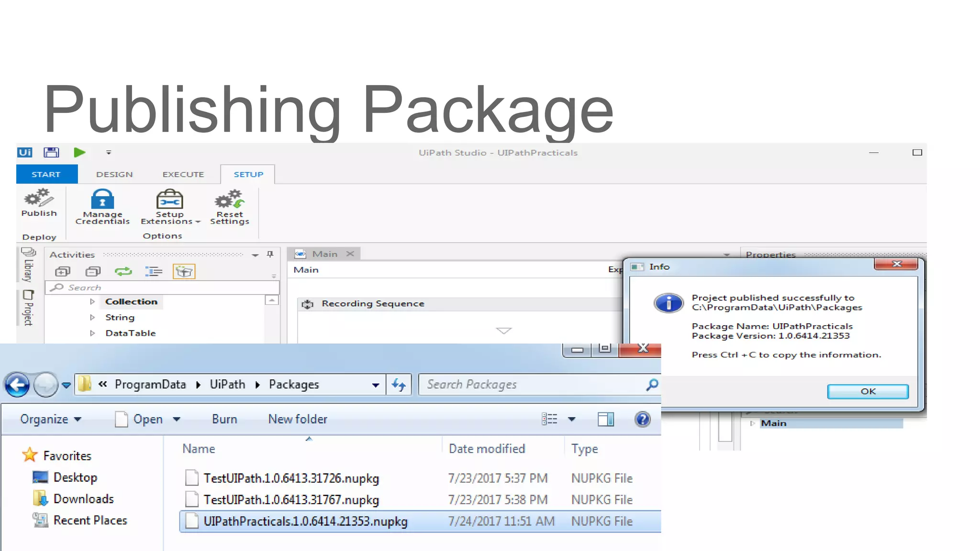This screenshot has height=551, width=980.
Task: Run workflow with green play icon
Action: tap(79, 153)
